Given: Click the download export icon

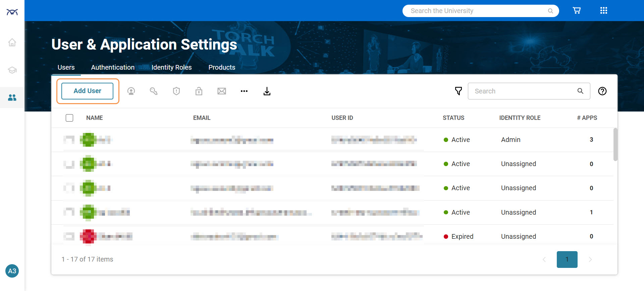Looking at the screenshot, I should (267, 91).
